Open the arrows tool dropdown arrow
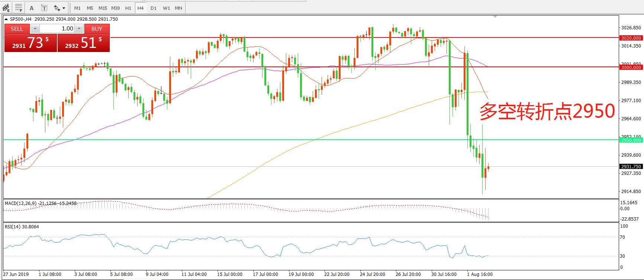Viewport: 644px width, 280px height. click(64, 8)
